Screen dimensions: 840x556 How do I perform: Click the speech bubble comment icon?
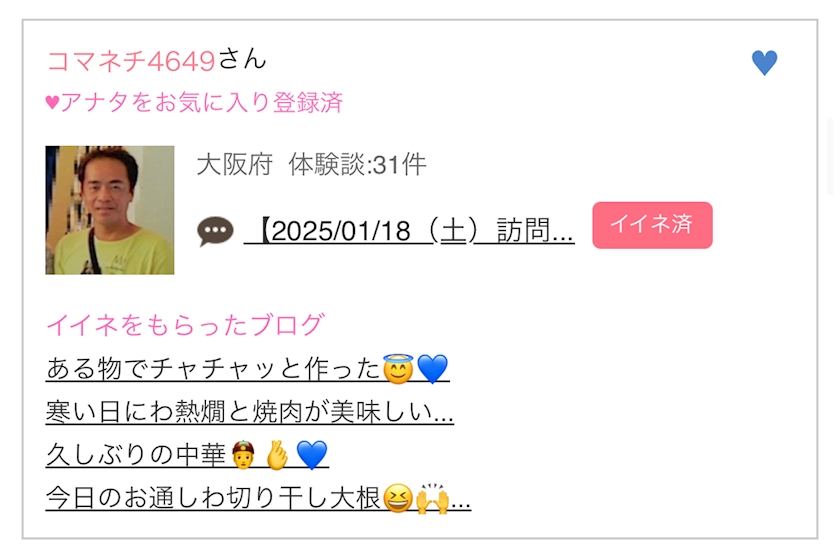[x=215, y=231]
